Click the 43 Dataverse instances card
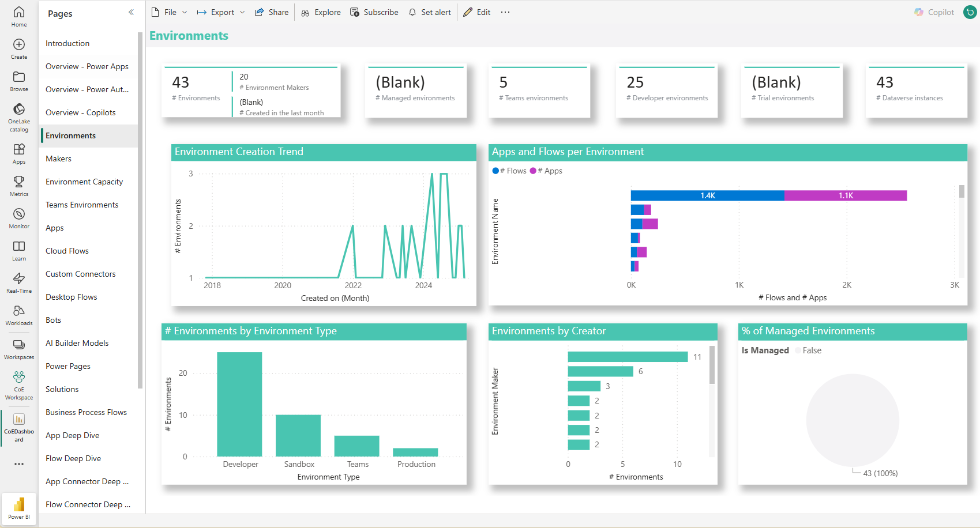Image resolution: width=980 pixels, height=528 pixels. pos(917,91)
